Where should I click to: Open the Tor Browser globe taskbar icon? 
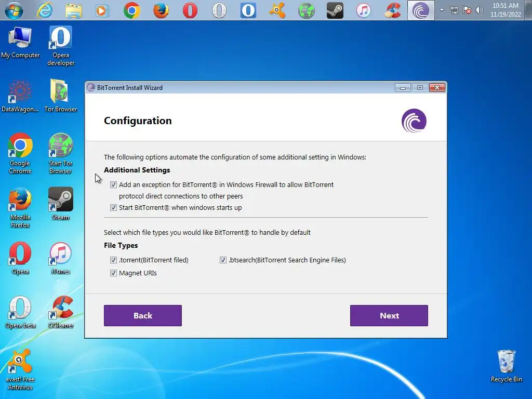pos(306,10)
